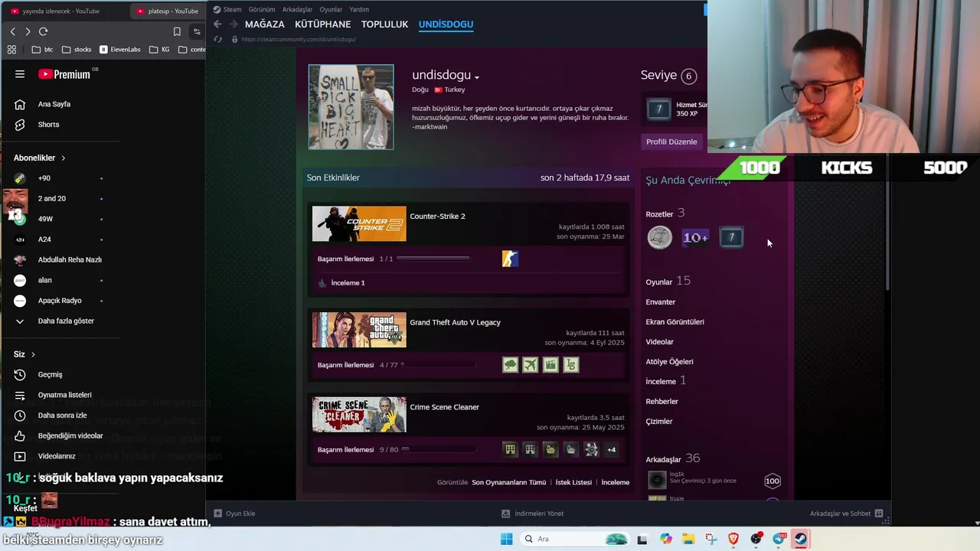Open the Oyunlar menu
The image size is (980, 551).
coord(331,9)
